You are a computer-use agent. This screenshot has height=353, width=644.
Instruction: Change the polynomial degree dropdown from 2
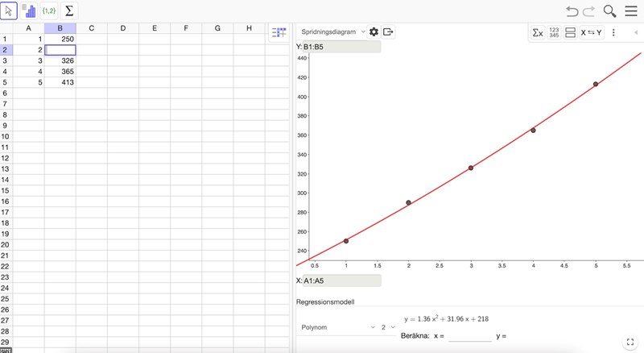pos(388,327)
